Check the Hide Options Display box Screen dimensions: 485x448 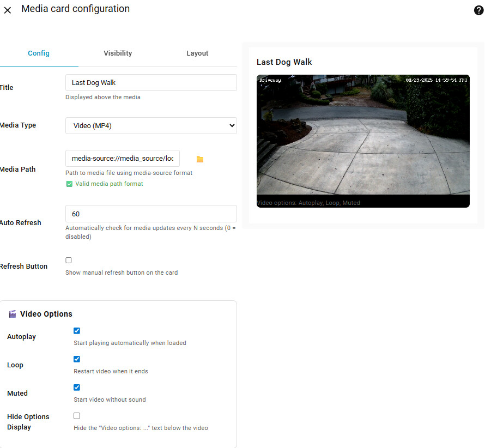pyautogui.click(x=77, y=416)
